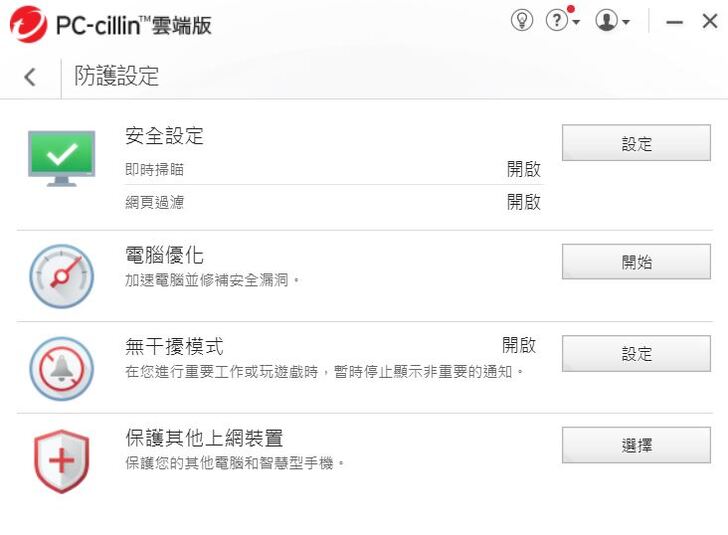This screenshot has height=535, width=728.
Task: Click the lightbulb tips icon
Action: point(522,21)
